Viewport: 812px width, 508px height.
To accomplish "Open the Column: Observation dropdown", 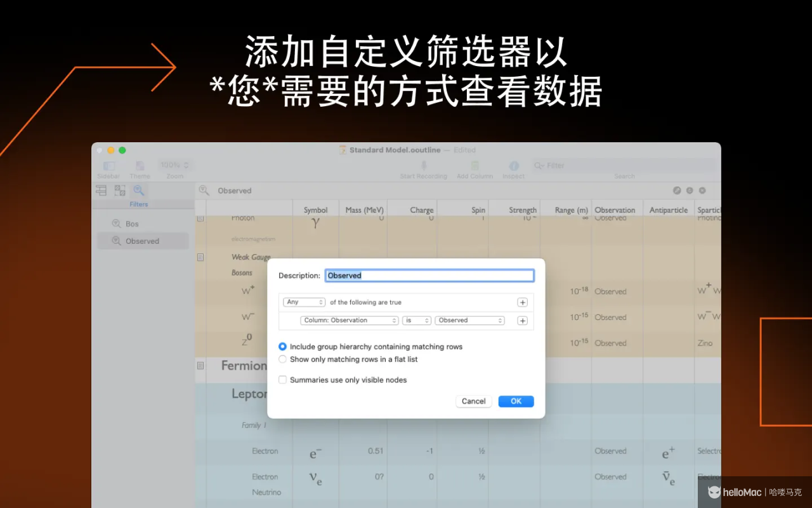I will pos(350,320).
